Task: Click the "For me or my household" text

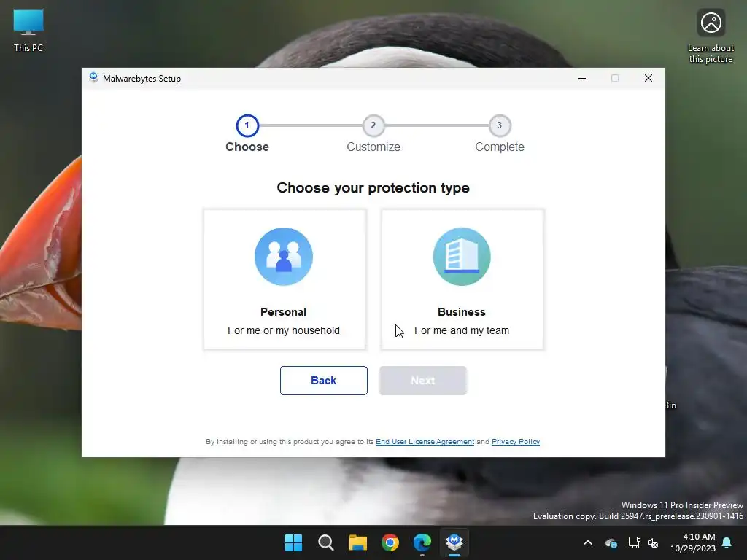Action: pos(284,330)
